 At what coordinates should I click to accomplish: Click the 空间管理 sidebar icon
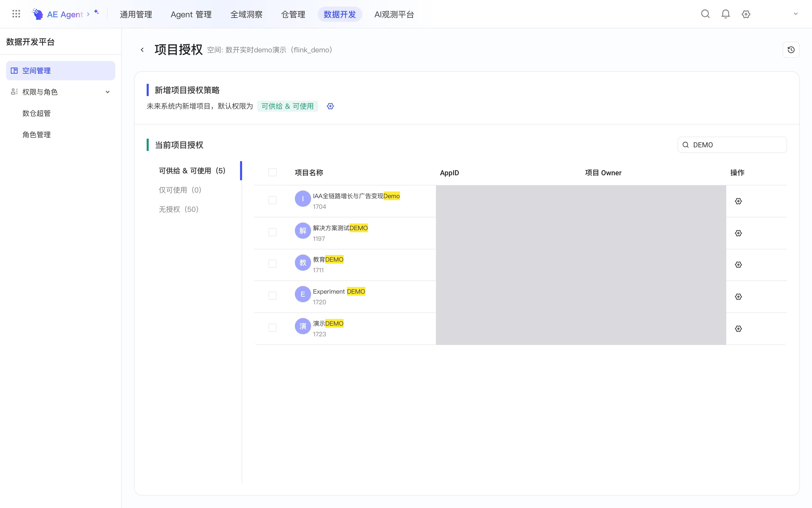click(14, 71)
